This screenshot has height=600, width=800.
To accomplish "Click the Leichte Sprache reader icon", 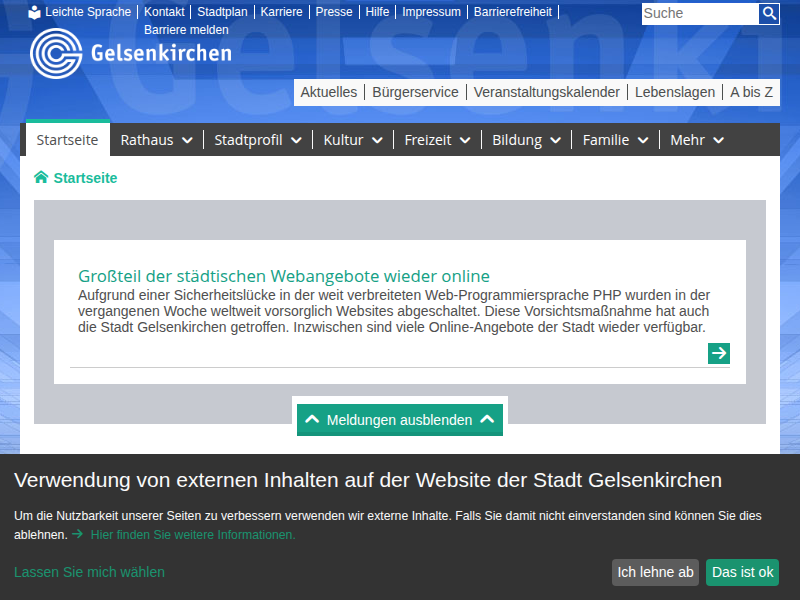I will [x=34, y=12].
